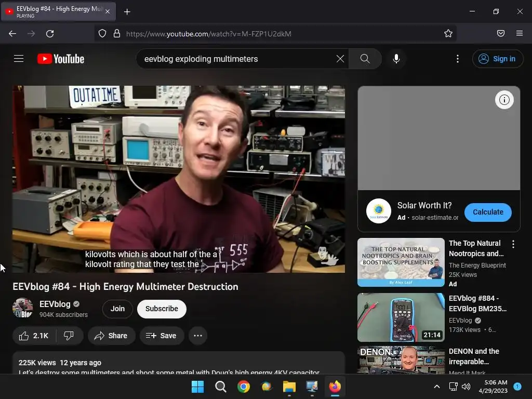
Task: Open Windows Start menu
Action: (197, 387)
